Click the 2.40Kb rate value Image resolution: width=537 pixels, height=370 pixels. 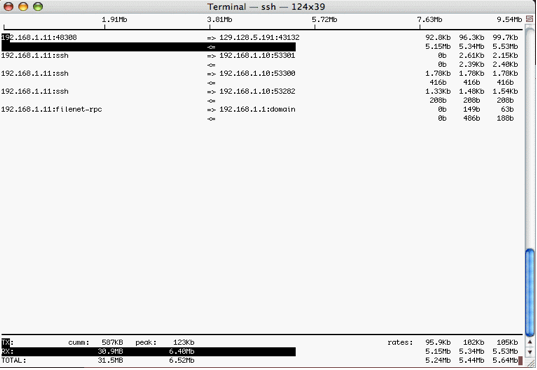point(505,64)
